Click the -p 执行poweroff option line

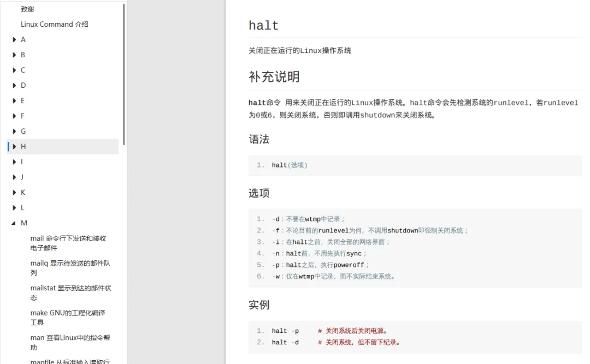321,265
